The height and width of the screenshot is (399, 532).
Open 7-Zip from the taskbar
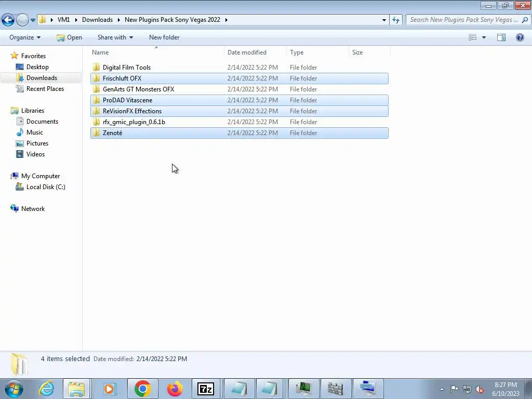206,389
